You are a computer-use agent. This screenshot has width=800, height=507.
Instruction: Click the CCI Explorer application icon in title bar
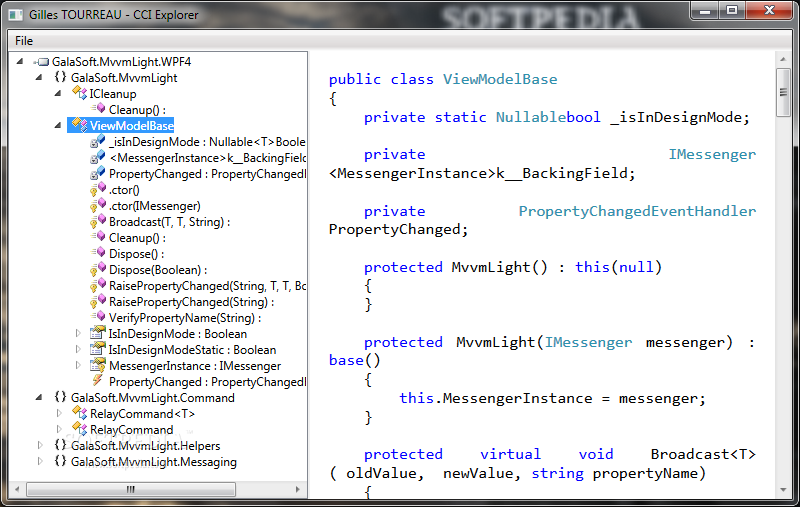point(15,14)
